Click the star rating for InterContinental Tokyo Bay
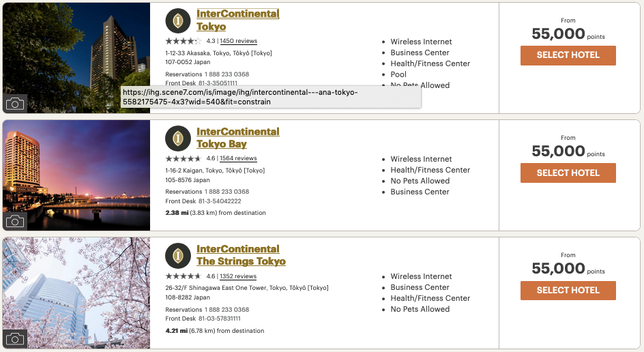This screenshot has height=352, width=644. 184,159
